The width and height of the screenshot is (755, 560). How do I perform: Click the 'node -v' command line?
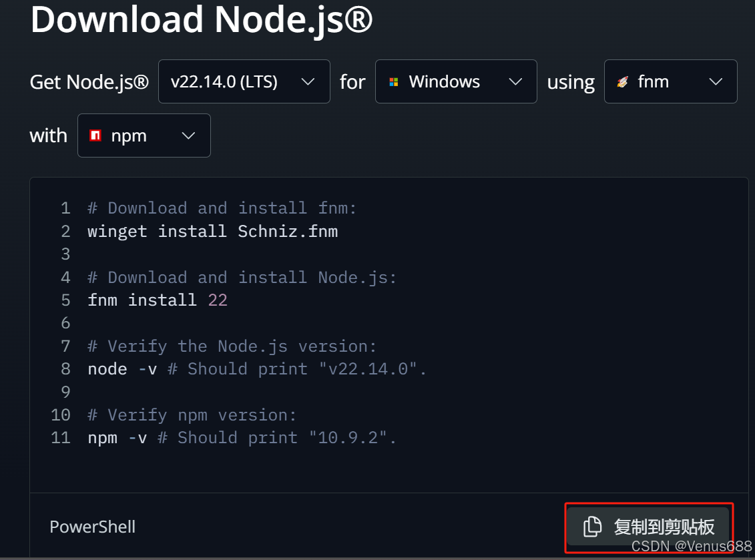tap(257, 369)
